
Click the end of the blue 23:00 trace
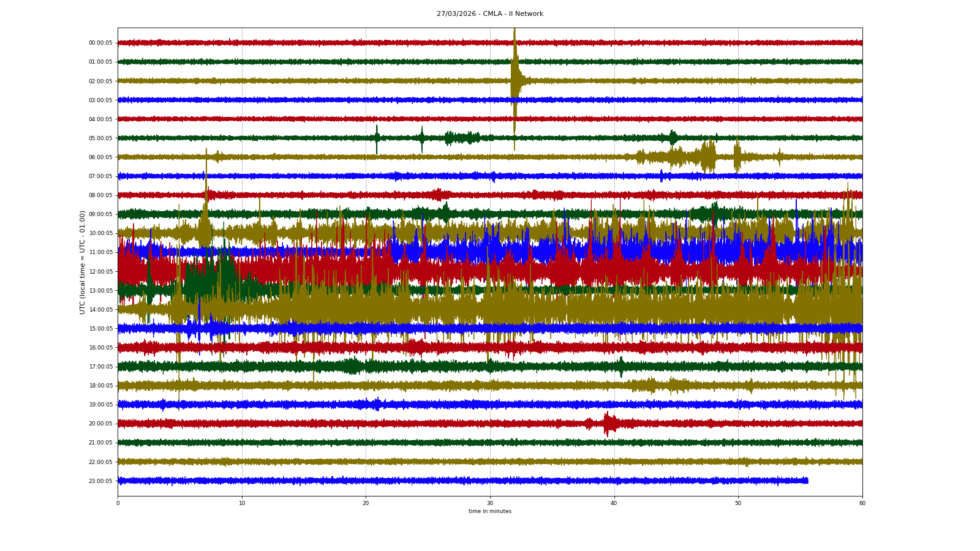point(807,481)
